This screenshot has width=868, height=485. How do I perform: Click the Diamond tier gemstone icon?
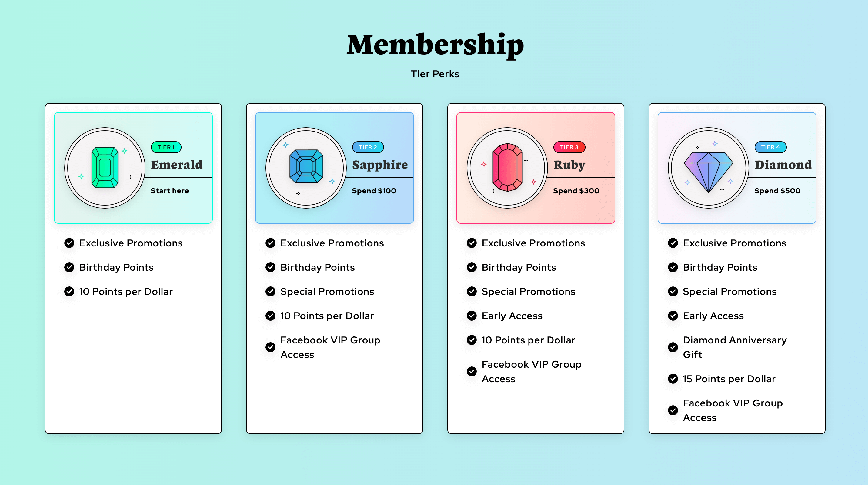(x=709, y=169)
